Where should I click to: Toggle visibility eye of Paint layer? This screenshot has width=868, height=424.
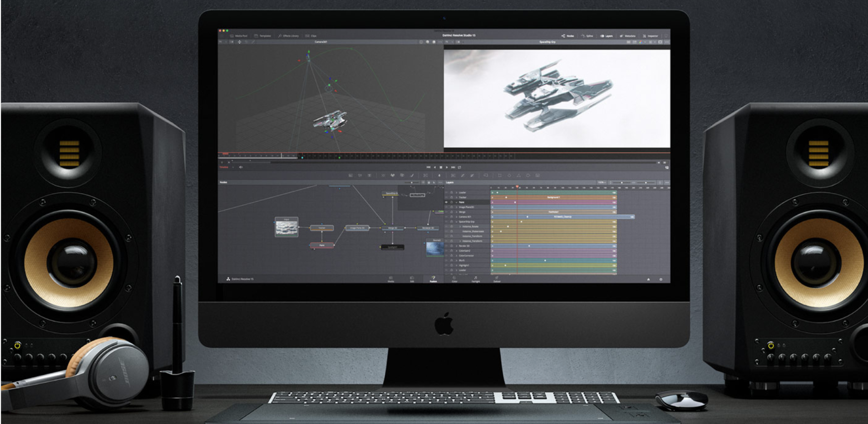447,202
